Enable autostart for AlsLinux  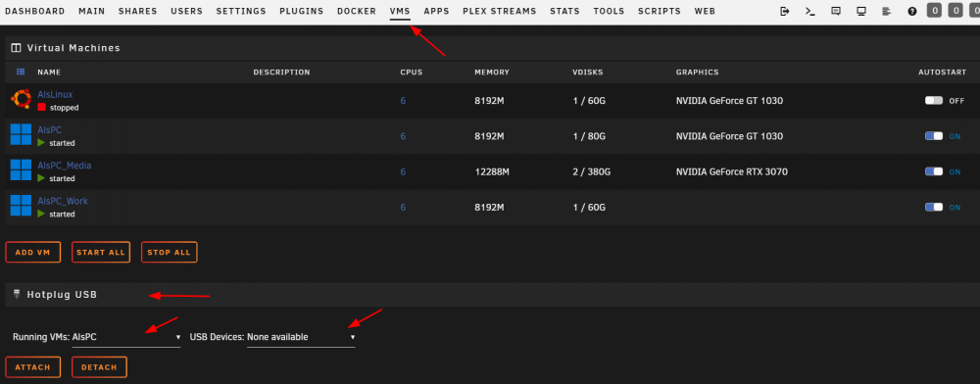pyautogui.click(x=934, y=101)
